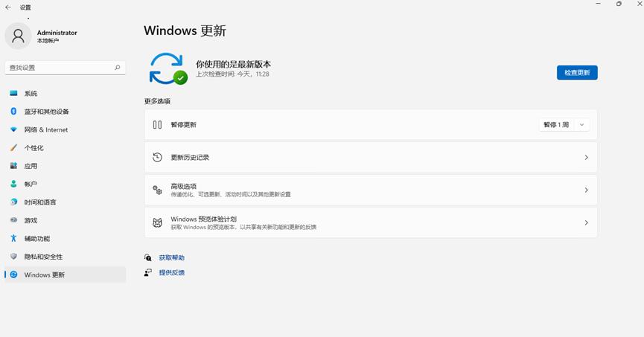The width and height of the screenshot is (644, 337).
Task: Click the Windows 更新 page heading
Action: click(185, 31)
